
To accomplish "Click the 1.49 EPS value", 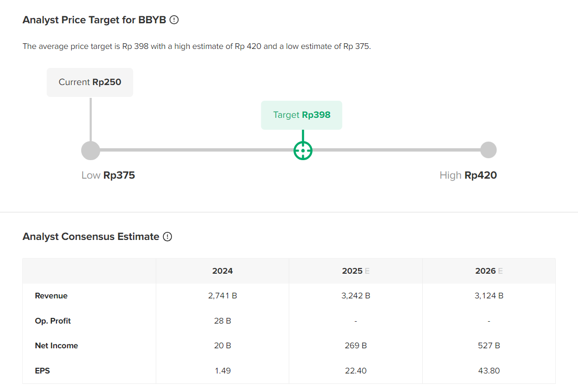I will [222, 371].
